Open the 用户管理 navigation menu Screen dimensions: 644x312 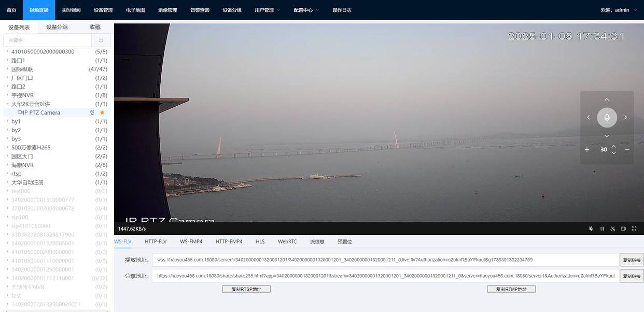265,9
